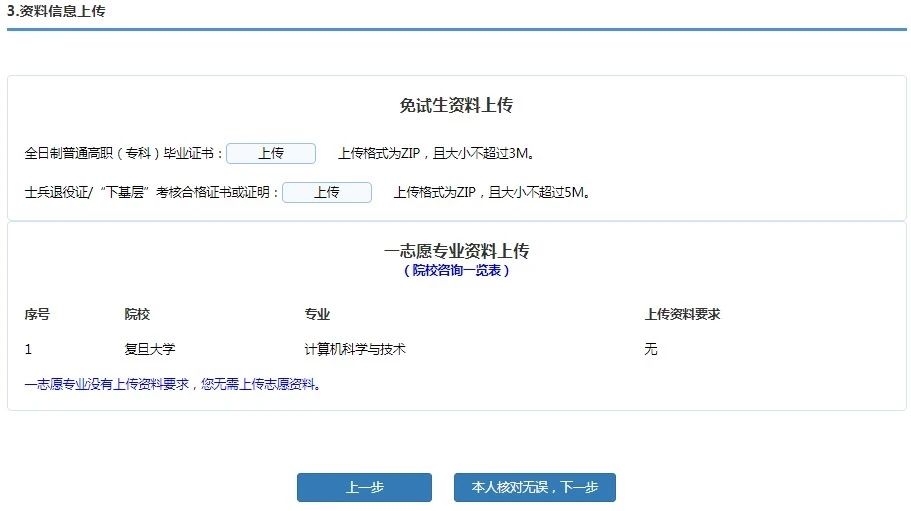Viewport: 911px width, 511px height.
Task: Click the 院校 column header
Action: pyautogui.click(x=137, y=314)
